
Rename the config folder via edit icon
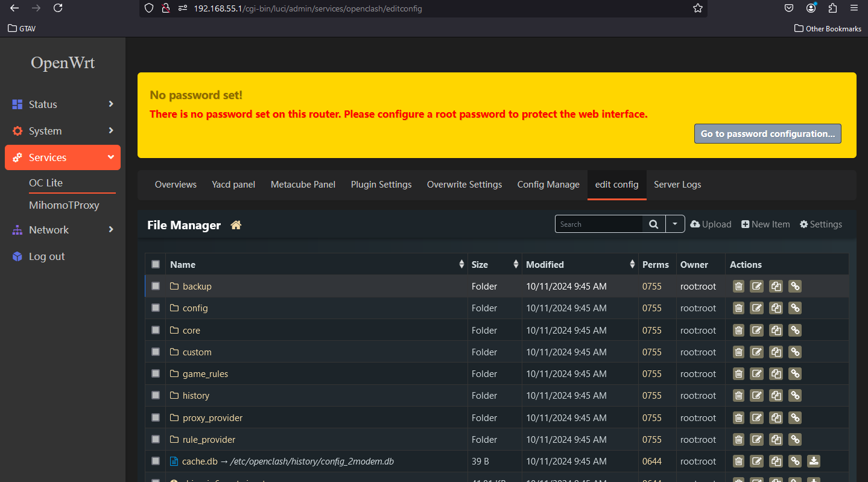pyautogui.click(x=757, y=308)
